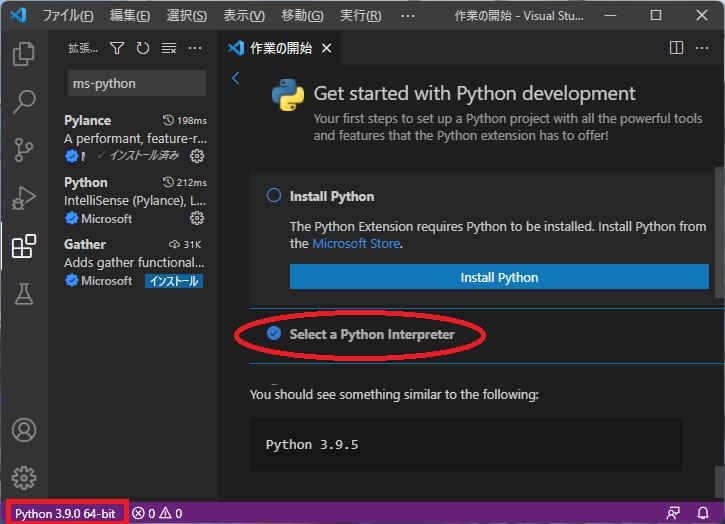Click the blue Install Python button

(499, 277)
